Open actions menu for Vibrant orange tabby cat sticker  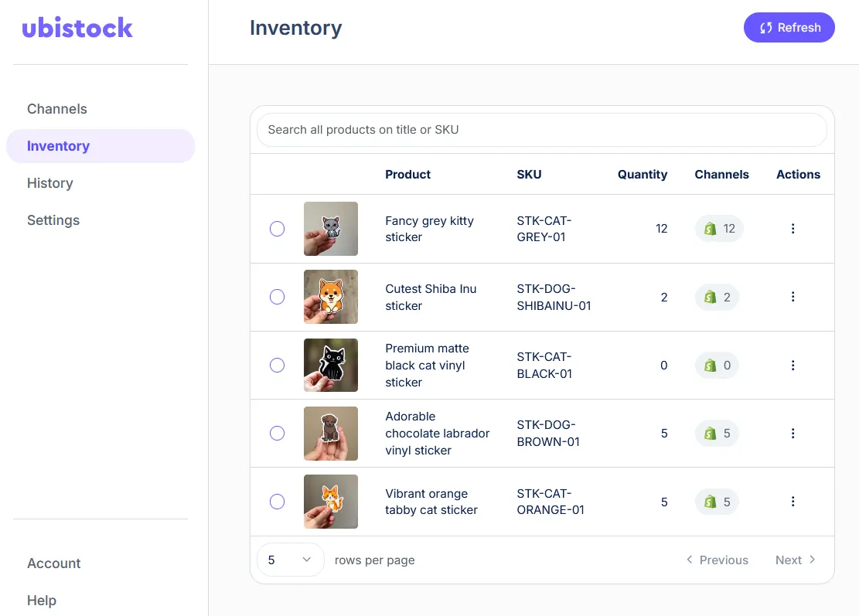(x=793, y=501)
